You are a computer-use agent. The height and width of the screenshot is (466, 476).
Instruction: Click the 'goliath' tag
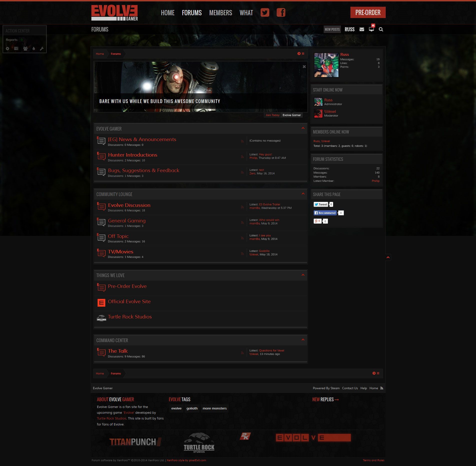[x=192, y=408]
